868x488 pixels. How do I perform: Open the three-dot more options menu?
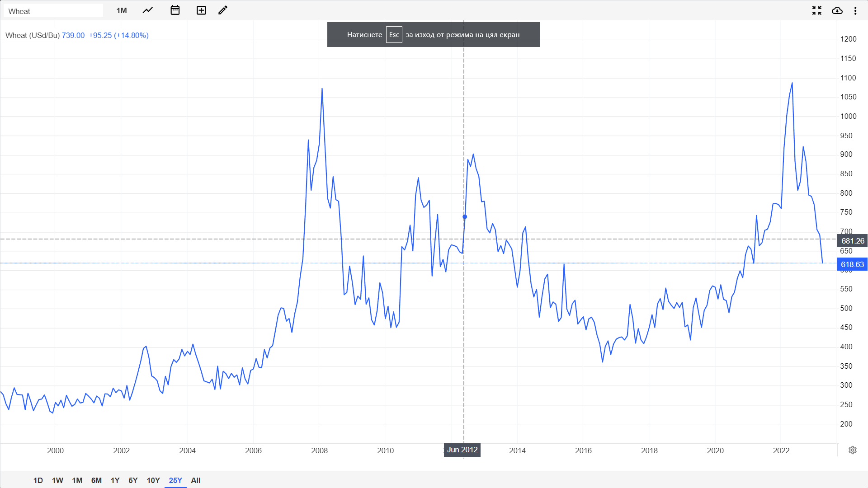click(x=855, y=10)
